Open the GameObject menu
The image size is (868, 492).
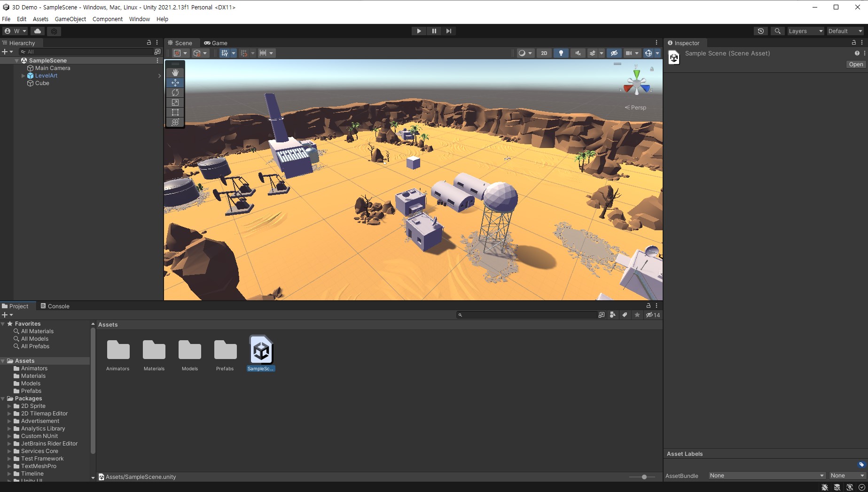click(x=70, y=19)
